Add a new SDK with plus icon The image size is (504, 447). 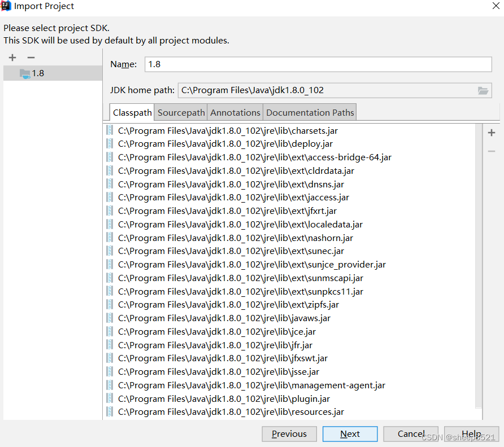(x=12, y=58)
